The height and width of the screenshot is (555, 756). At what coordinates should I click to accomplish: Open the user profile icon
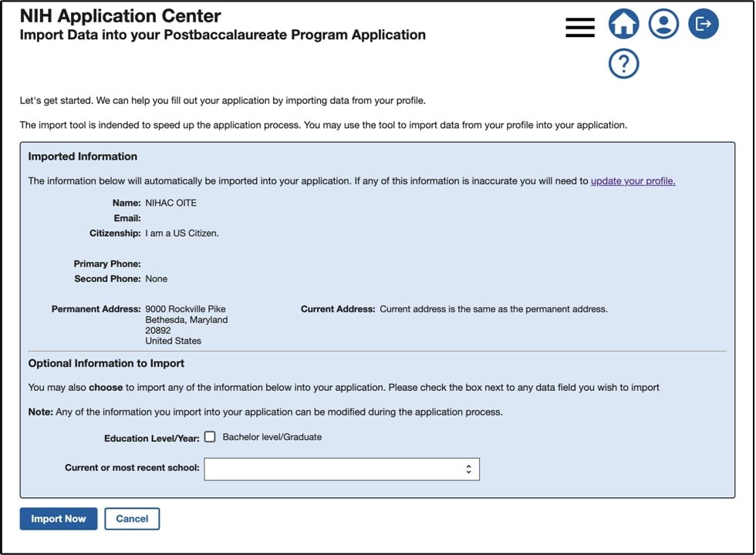coord(663,24)
